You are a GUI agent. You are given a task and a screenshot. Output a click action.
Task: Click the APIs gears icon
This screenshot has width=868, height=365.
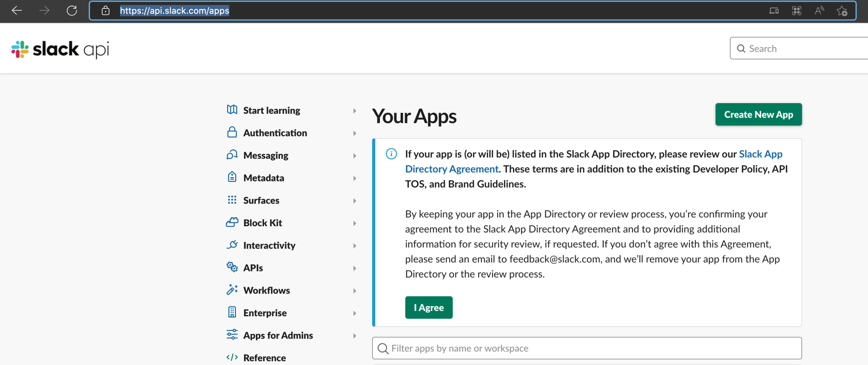[x=232, y=267]
